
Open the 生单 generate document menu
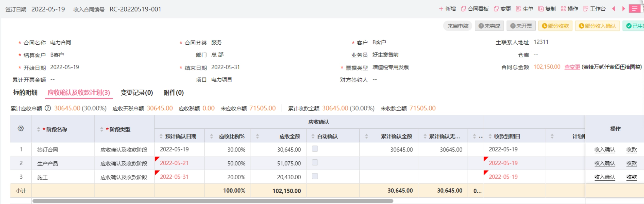click(x=524, y=9)
